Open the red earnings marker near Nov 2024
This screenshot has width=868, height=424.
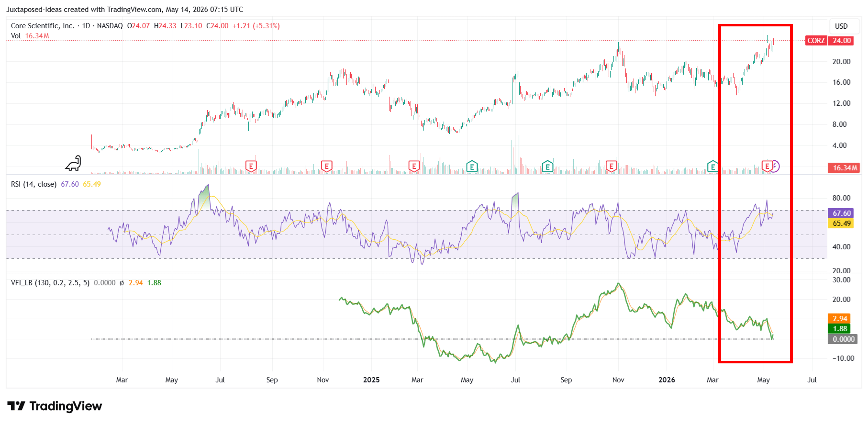pos(326,166)
